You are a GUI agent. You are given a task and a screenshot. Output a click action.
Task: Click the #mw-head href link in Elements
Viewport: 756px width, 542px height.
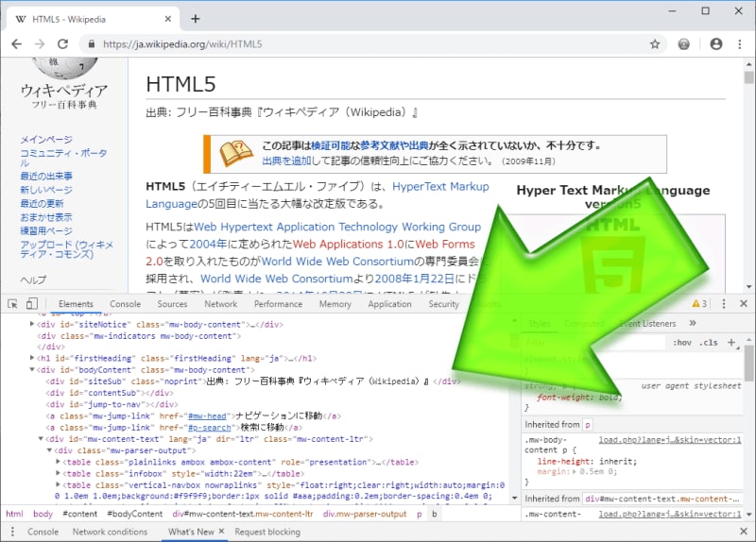(x=207, y=415)
